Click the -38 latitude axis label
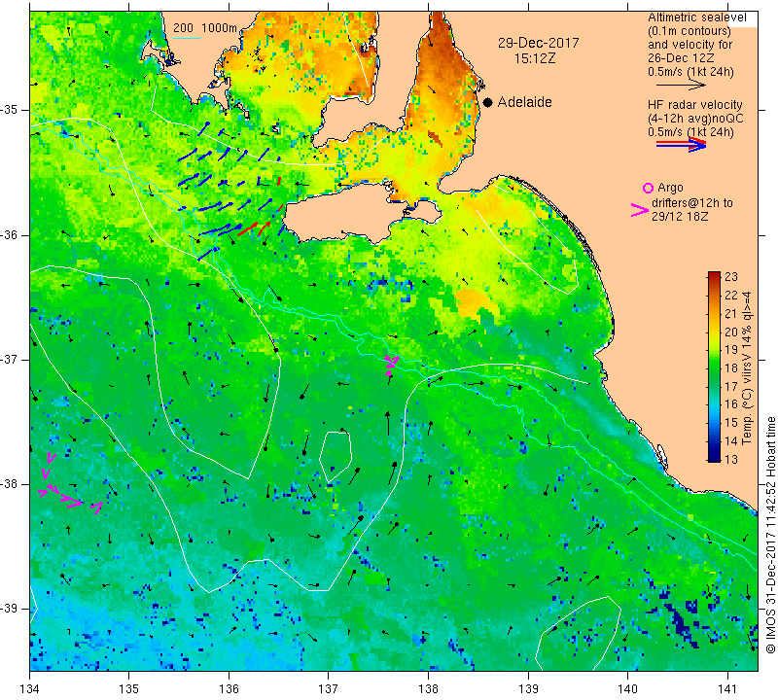 9,484
